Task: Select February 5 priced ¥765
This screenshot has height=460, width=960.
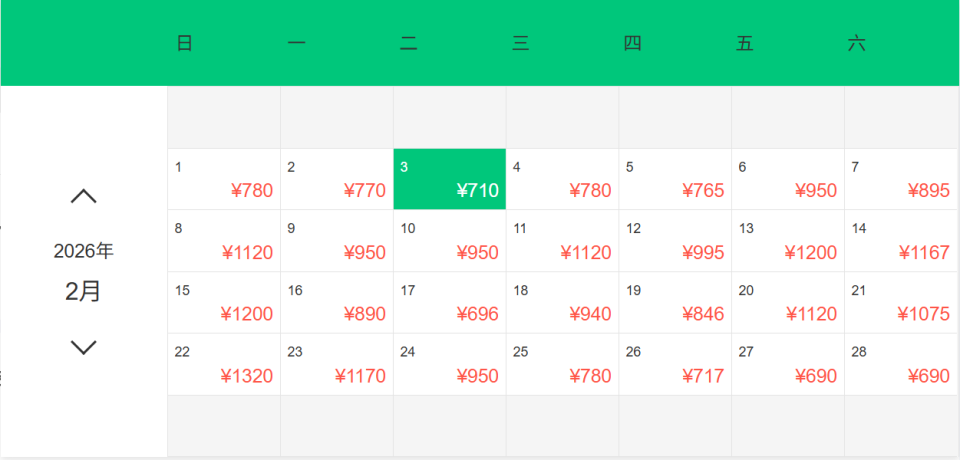Action: pyautogui.click(x=675, y=179)
